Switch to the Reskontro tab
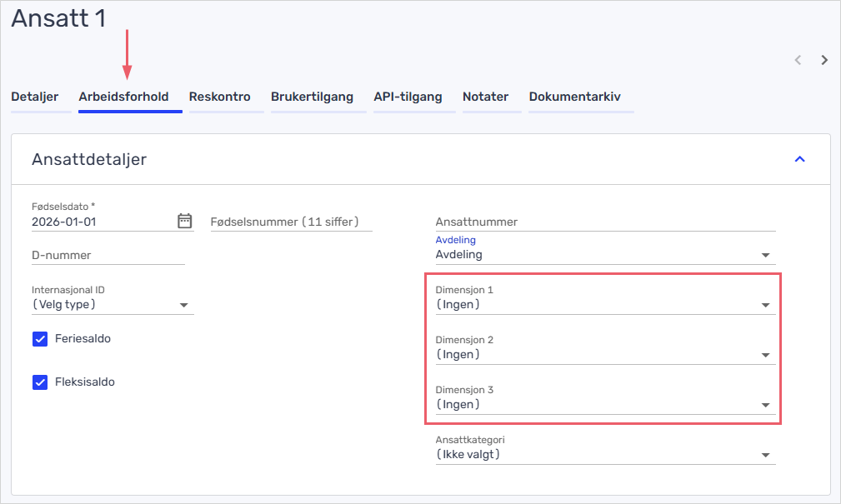The width and height of the screenshot is (841, 504). 219,97
